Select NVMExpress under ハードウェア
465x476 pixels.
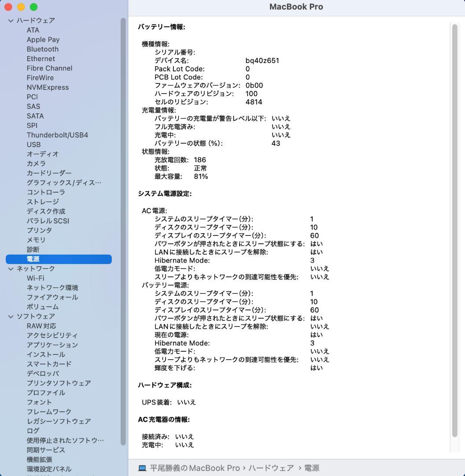pyautogui.click(x=48, y=87)
